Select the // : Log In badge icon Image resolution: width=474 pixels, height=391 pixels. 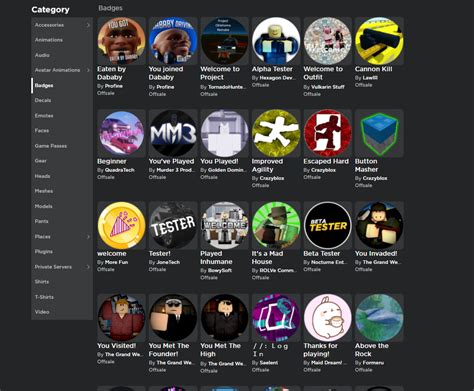point(276,318)
